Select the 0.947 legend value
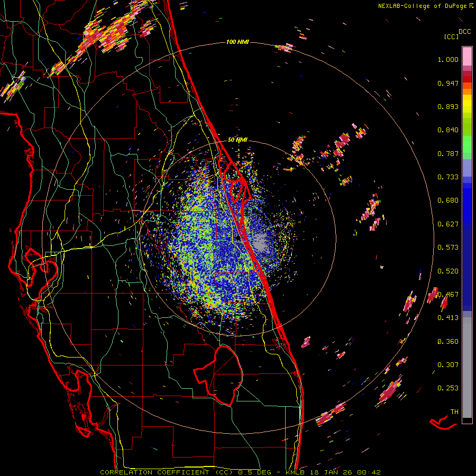 (448, 83)
